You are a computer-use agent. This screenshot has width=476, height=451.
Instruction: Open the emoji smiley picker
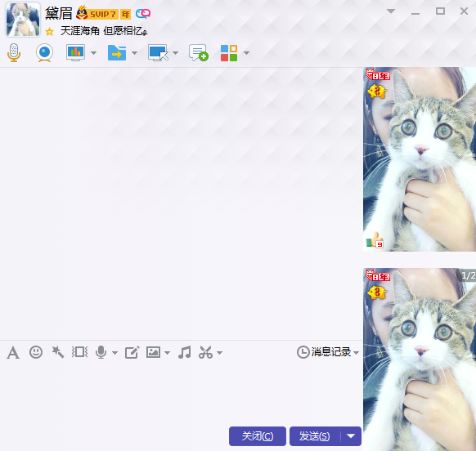(x=36, y=352)
